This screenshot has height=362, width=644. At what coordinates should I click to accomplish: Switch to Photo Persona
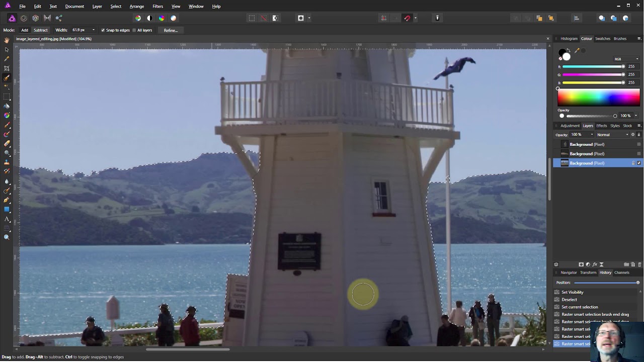tap(12, 18)
